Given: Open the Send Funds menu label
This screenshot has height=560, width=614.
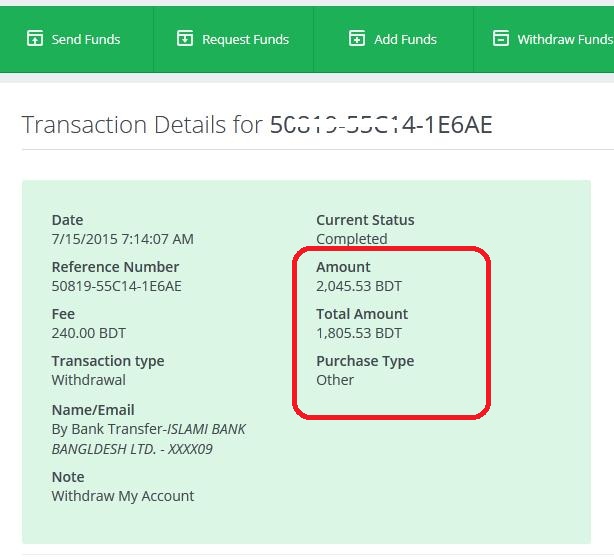Looking at the screenshot, I should [86, 39].
